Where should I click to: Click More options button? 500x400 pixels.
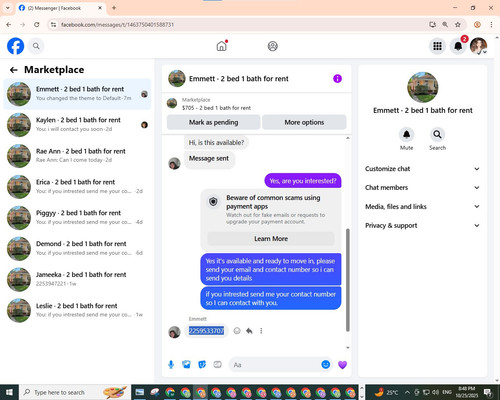click(x=304, y=122)
